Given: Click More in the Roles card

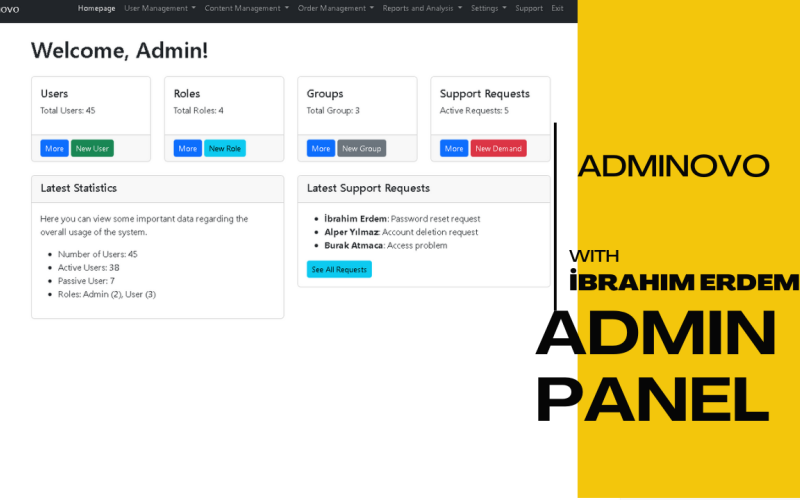Looking at the screenshot, I should pos(188,148).
